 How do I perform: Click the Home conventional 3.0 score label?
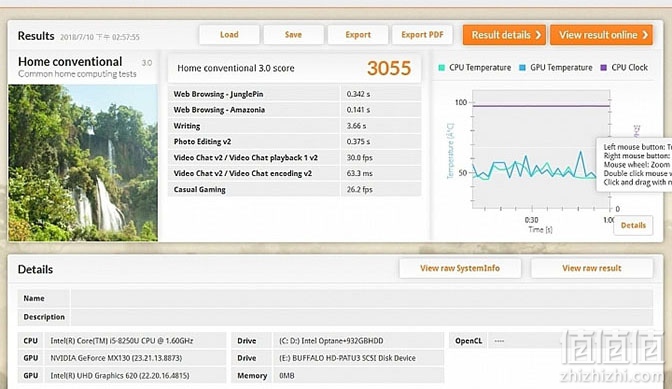(236, 68)
